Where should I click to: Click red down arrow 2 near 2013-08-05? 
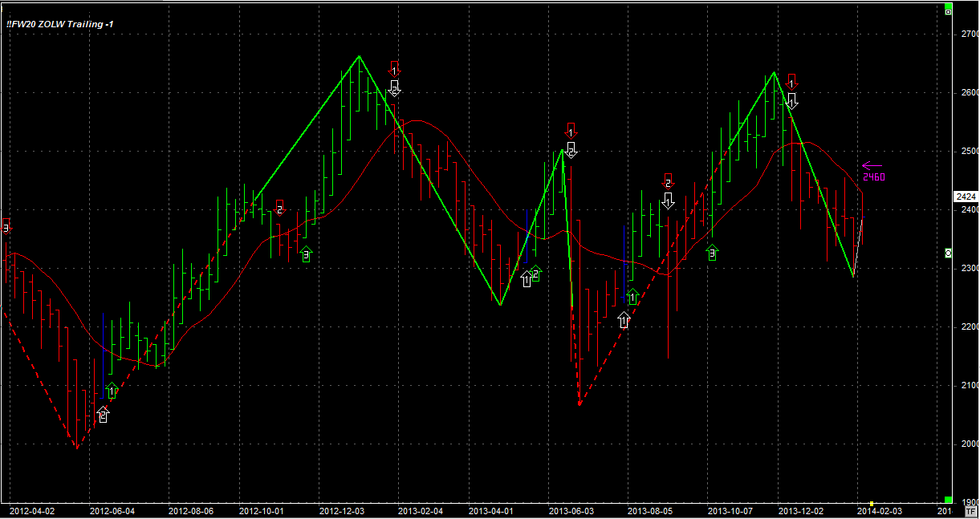668,181
